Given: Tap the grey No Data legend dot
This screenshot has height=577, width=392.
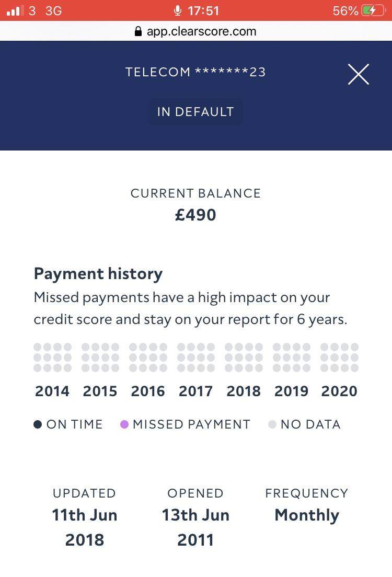Looking at the screenshot, I should coord(272,424).
